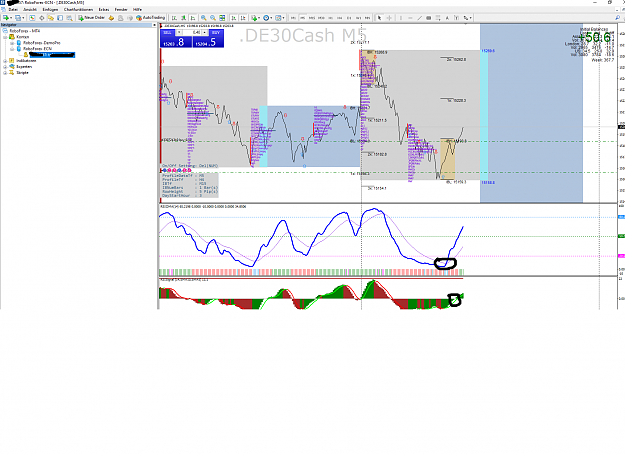625x454 pixels.
Task: Launch the MetaEditor icon
Action: click(111, 18)
